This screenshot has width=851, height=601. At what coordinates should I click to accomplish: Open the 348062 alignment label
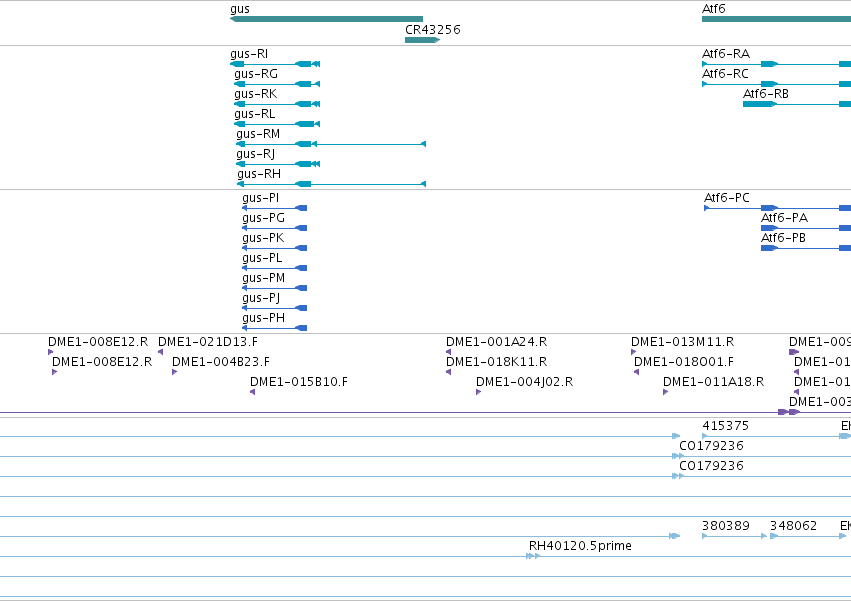(x=793, y=526)
